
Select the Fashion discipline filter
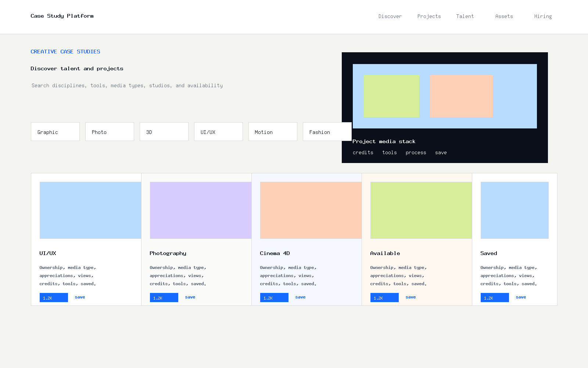[327, 132]
